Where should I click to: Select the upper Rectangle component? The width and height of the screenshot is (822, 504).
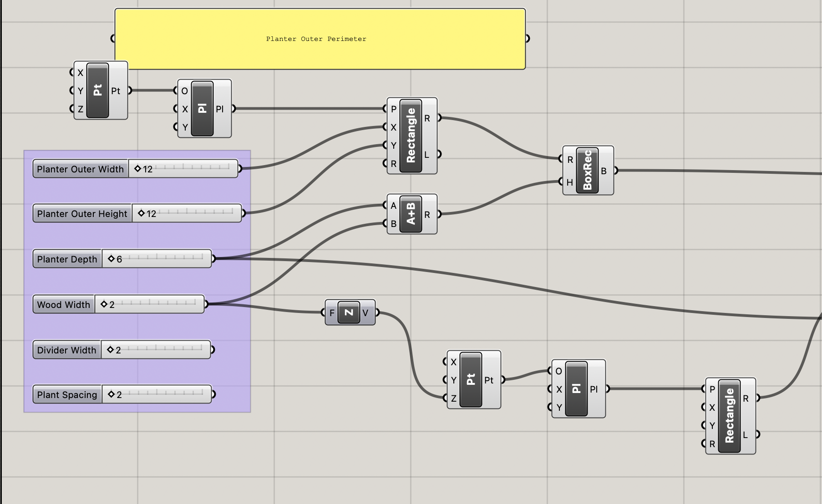point(411,136)
